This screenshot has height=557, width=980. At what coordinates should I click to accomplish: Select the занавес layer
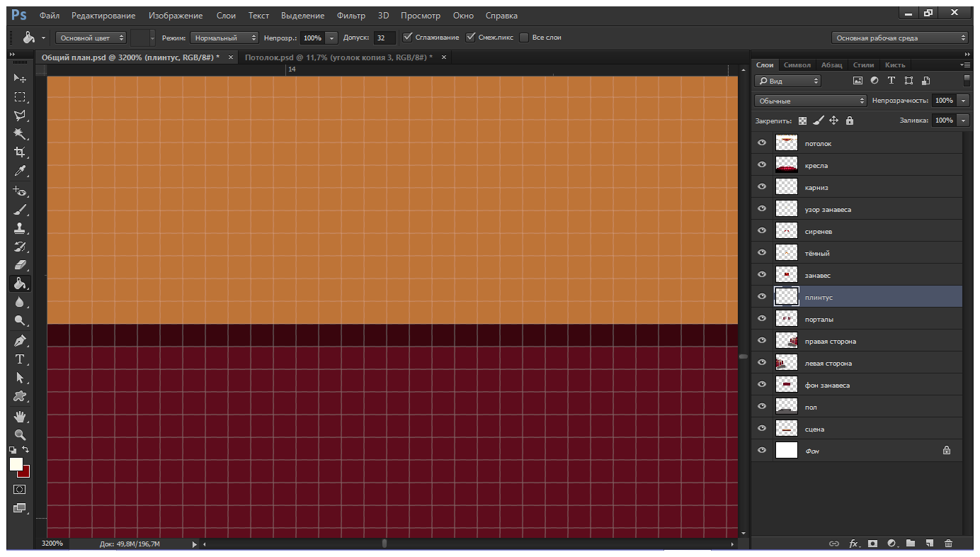pyautogui.click(x=857, y=275)
